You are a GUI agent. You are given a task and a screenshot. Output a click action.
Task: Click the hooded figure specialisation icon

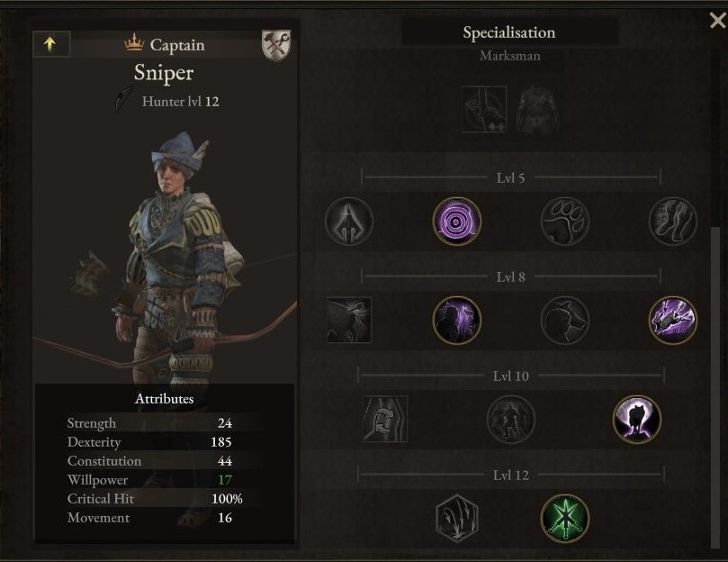[x=537, y=110]
